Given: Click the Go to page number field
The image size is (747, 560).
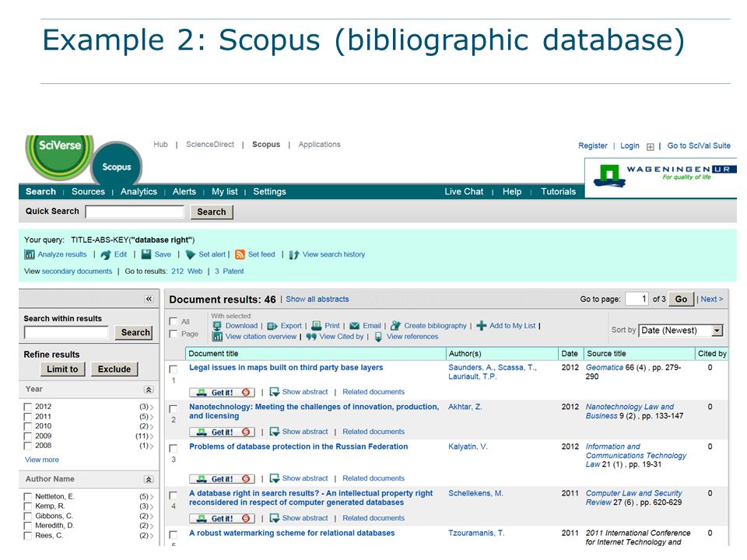Looking at the screenshot, I should (637, 299).
